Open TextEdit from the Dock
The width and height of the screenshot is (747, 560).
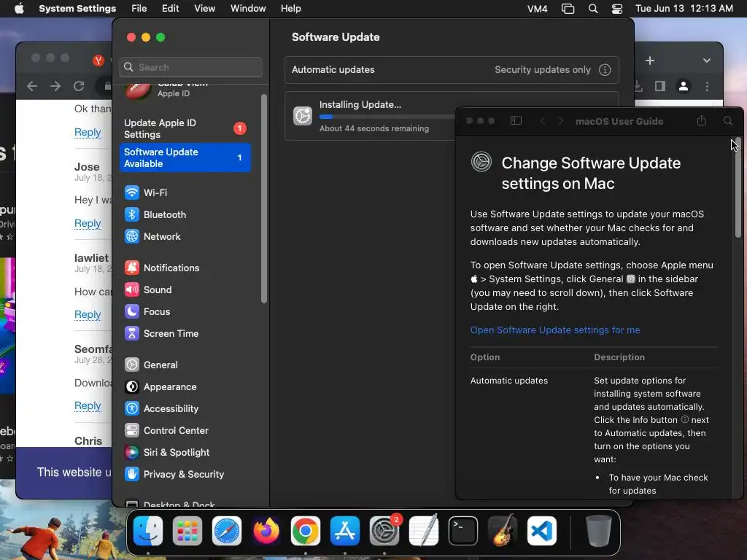(x=424, y=531)
